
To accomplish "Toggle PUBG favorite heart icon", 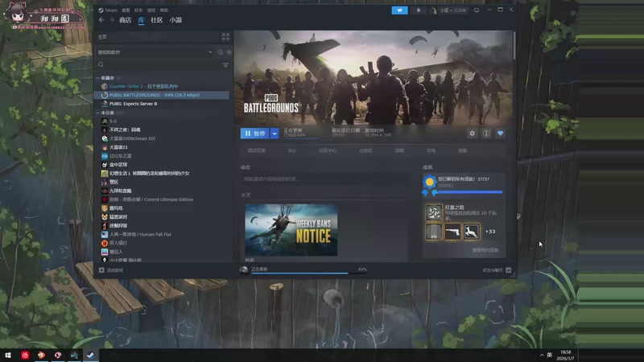I will click(500, 134).
